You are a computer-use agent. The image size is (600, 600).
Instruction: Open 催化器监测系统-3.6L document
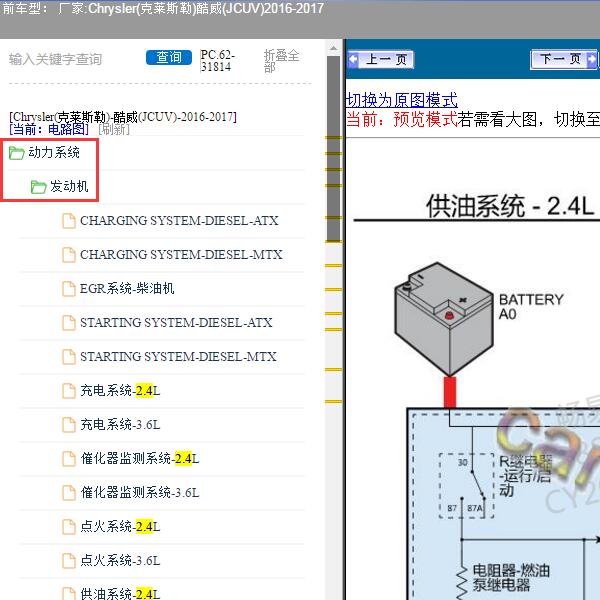pyautogui.click(x=140, y=492)
